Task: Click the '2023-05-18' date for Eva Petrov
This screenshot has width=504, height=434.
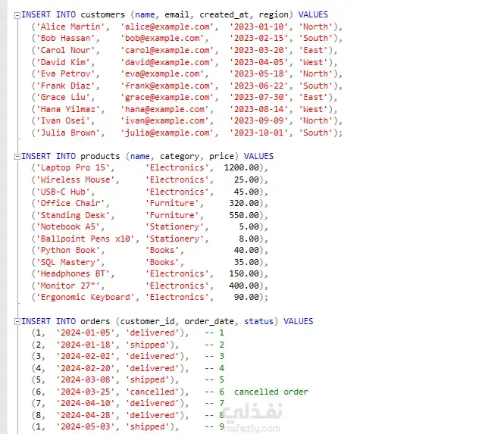Action: (x=258, y=73)
